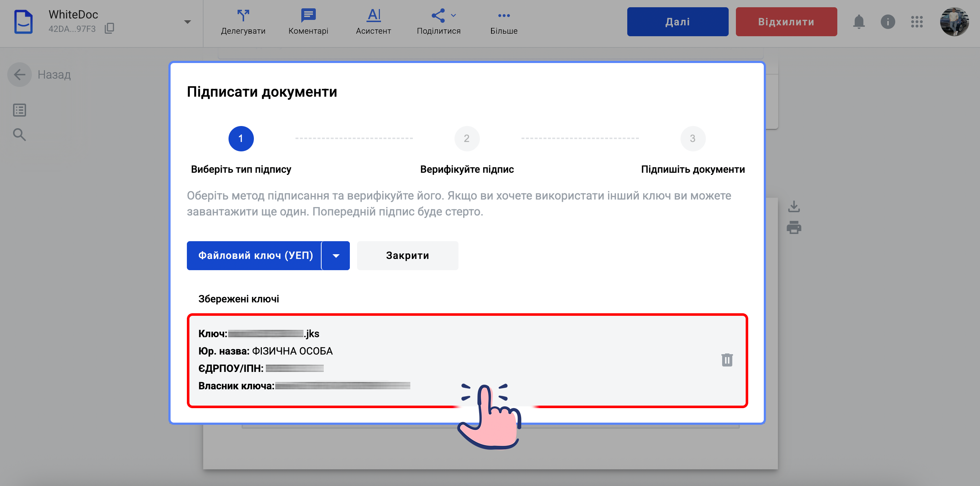Open the Коментарі panel

pyautogui.click(x=308, y=22)
